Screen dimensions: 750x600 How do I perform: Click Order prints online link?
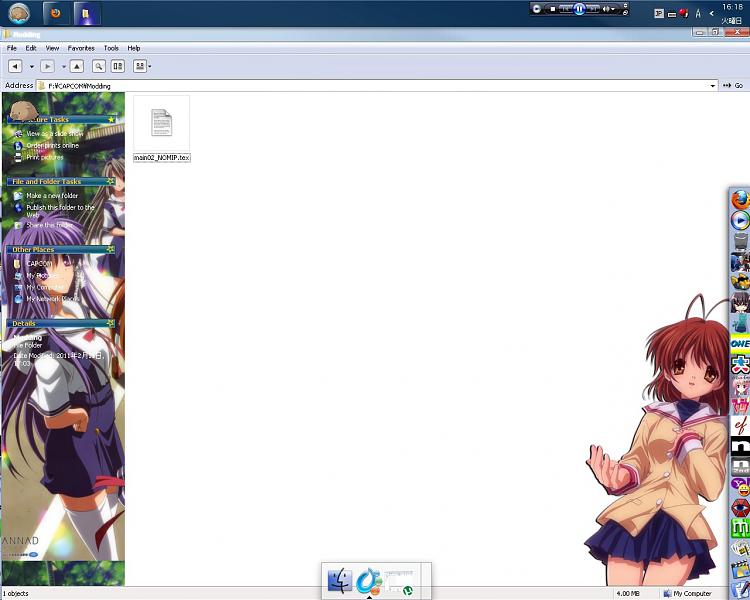tap(53, 145)
